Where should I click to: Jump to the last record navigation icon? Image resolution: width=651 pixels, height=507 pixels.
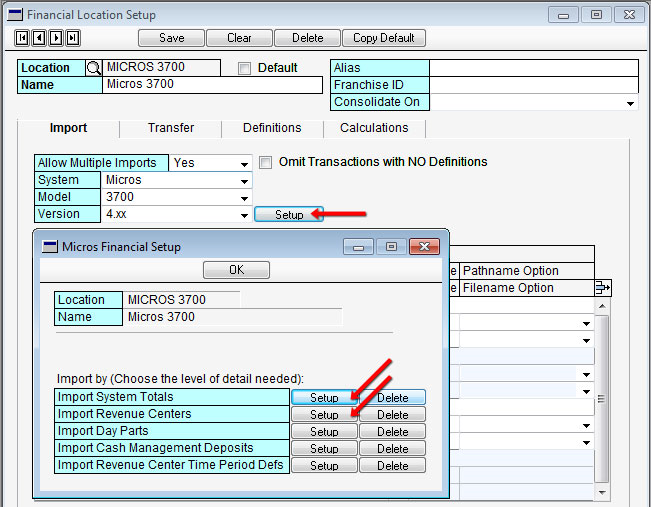coord(73,38)
